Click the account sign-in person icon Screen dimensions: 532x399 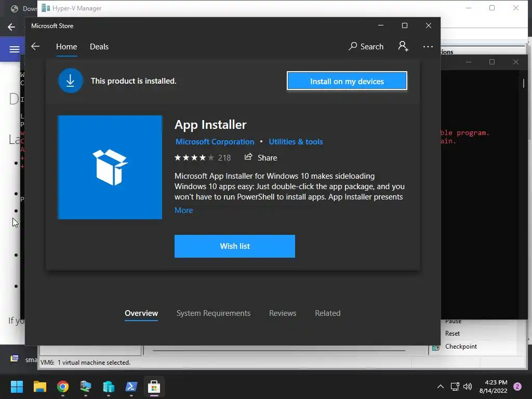pyautogui.click(x=403, y=46)
